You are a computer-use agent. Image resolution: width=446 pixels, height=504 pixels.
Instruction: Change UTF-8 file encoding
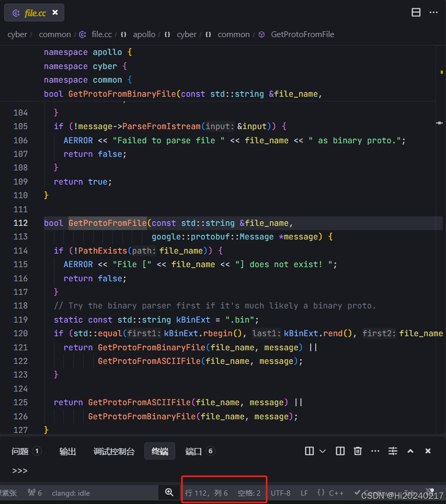pyautogui.click(x=280, y=493)
